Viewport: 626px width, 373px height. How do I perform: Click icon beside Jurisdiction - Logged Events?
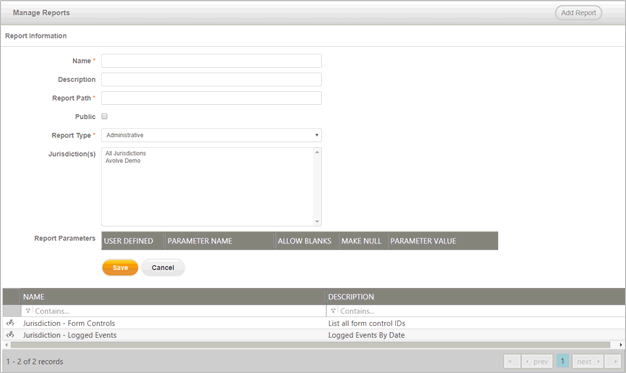click(10, 335)
